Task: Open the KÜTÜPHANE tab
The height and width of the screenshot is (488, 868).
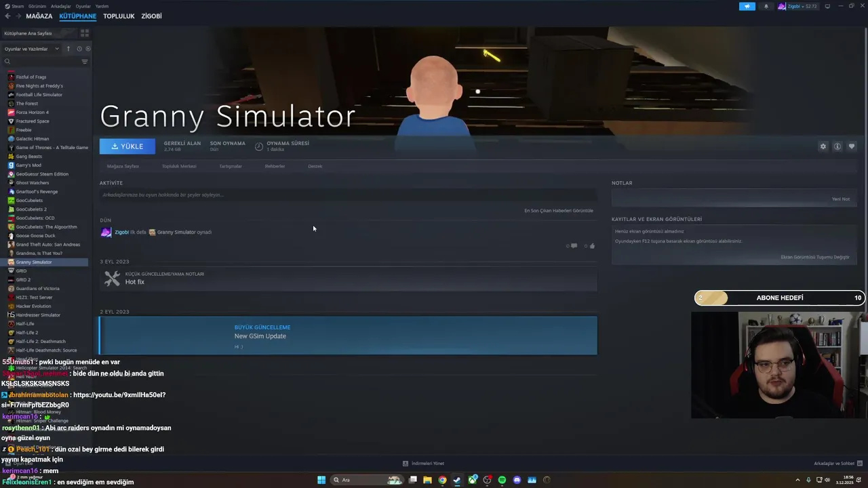Action: click(x=77, y=16)
